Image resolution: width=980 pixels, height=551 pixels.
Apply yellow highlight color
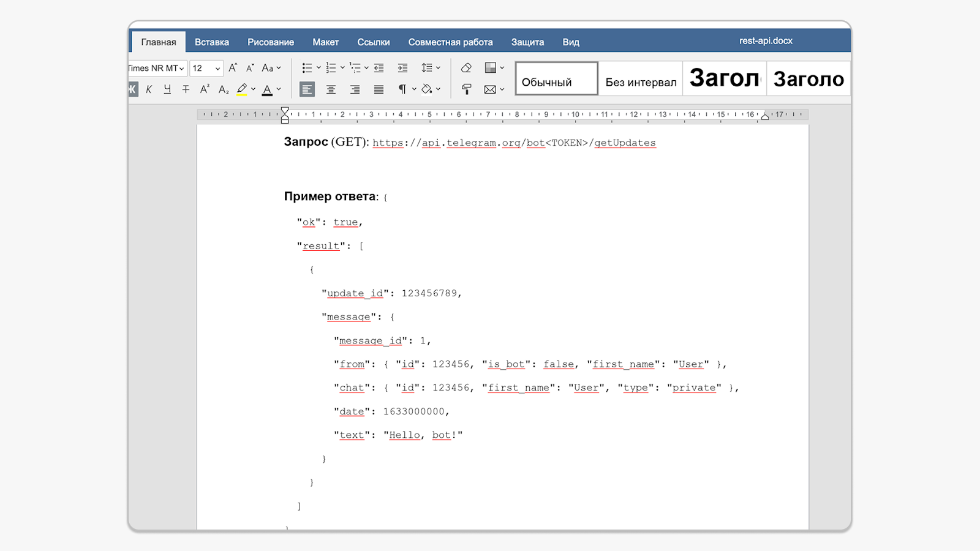point(242,89)
